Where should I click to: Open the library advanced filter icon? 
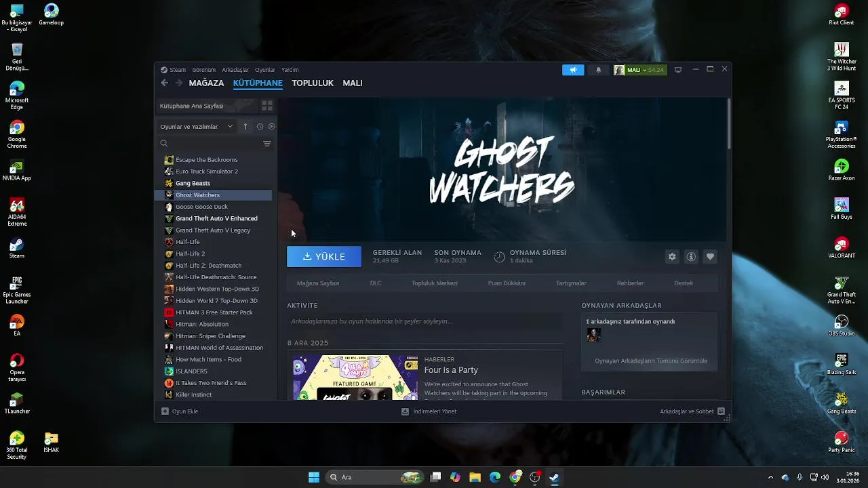[267, 144]
